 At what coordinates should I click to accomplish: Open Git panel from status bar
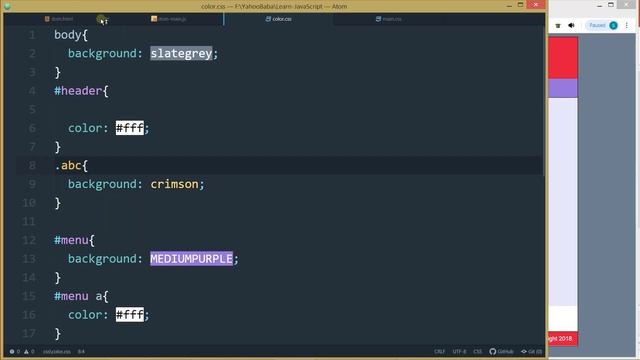tap(531, 351)
